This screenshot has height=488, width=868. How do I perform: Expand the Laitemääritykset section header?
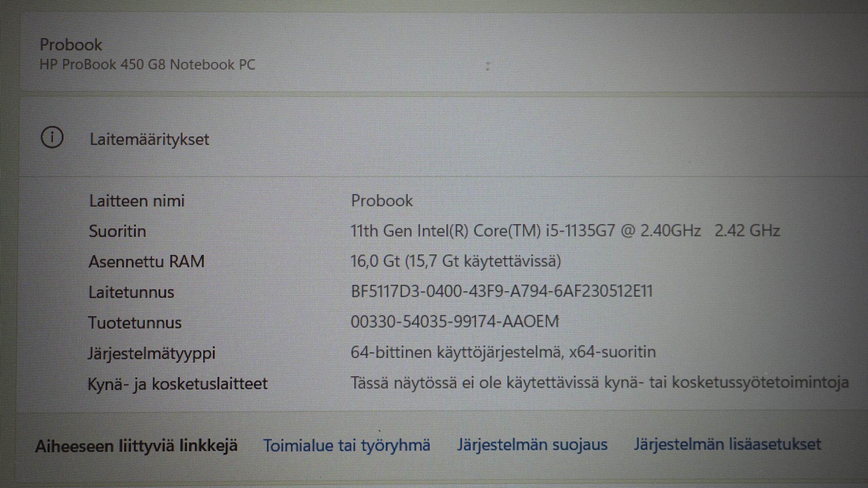[x=150, y=140]
